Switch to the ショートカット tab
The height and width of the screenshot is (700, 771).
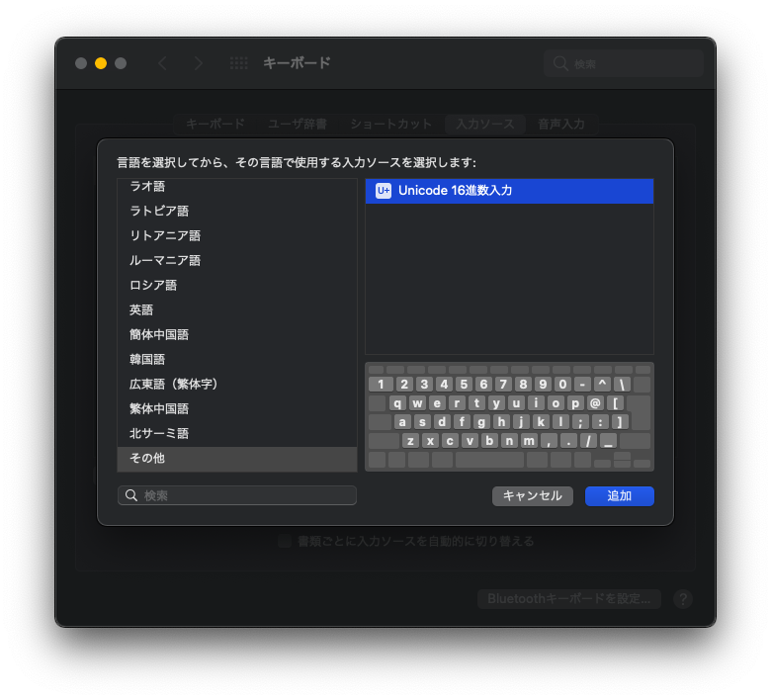pyautogui.click(x=390, y=124)
